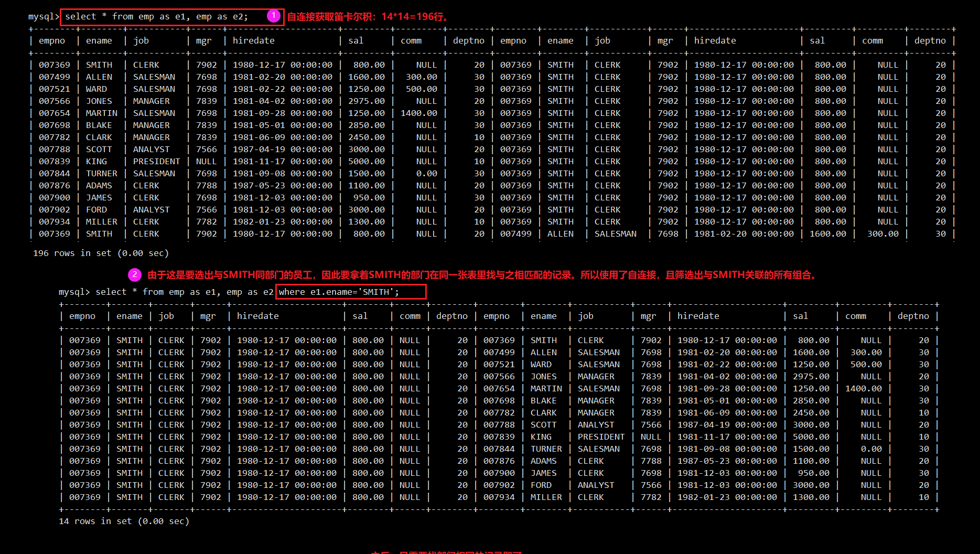Click empno 007521 in the 196-row result
980x554 pixels.
[x=55, y=89]
